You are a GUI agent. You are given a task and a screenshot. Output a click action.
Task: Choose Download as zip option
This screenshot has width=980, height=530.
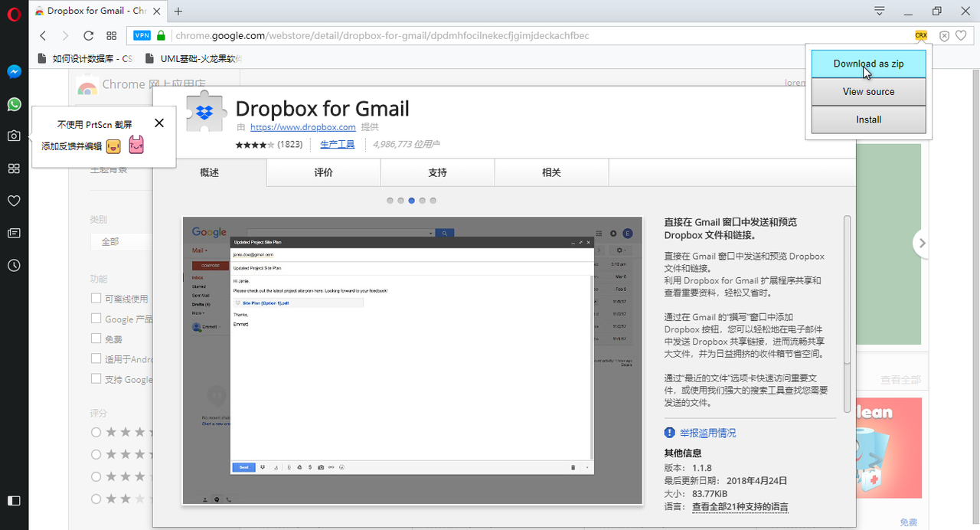click(868, 64)
